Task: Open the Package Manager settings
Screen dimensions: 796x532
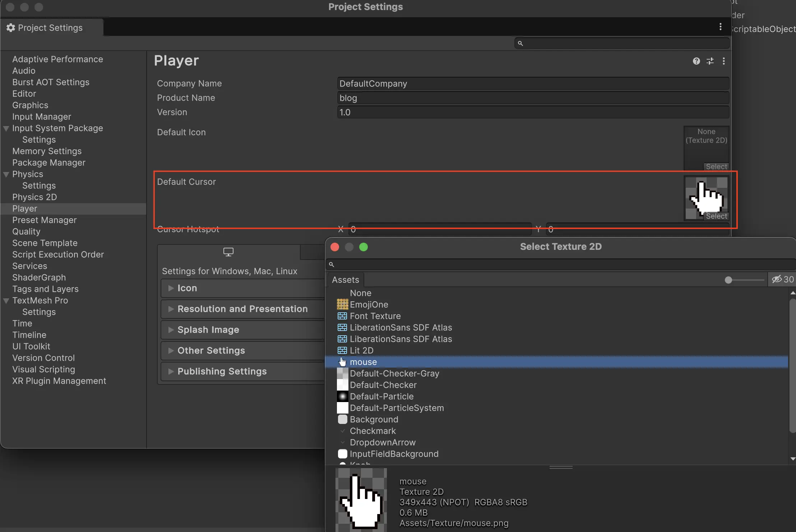Action: pyautogui.click(x=49, y=163)
